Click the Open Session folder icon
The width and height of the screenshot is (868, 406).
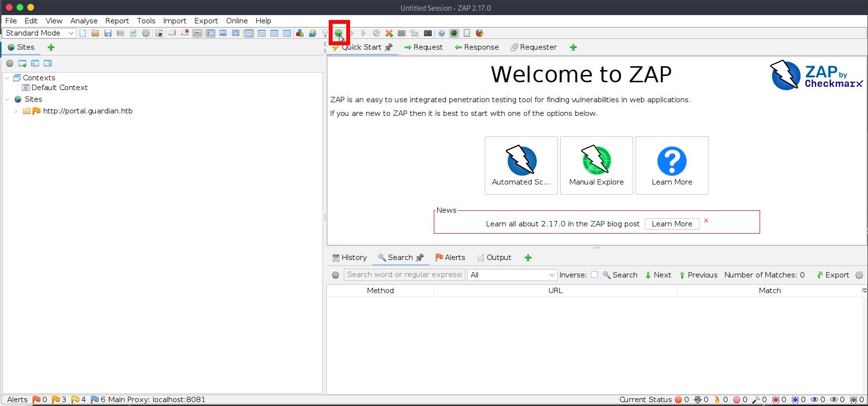[x=95, y=33]
